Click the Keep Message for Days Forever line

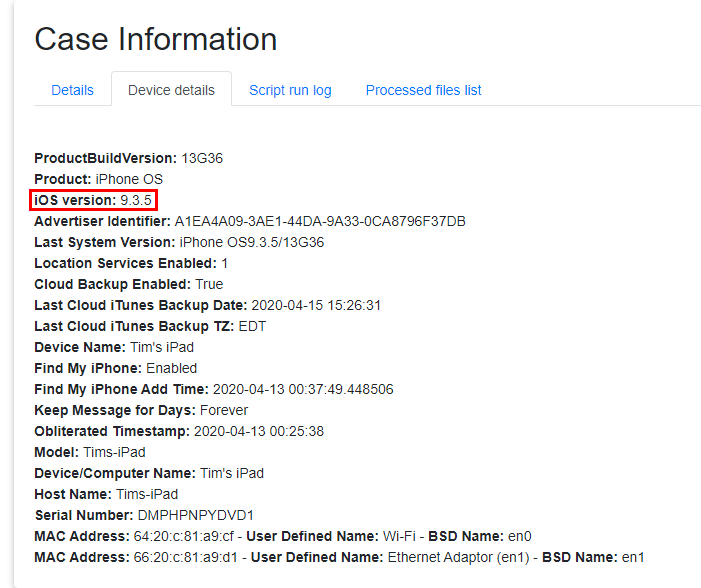141,410
